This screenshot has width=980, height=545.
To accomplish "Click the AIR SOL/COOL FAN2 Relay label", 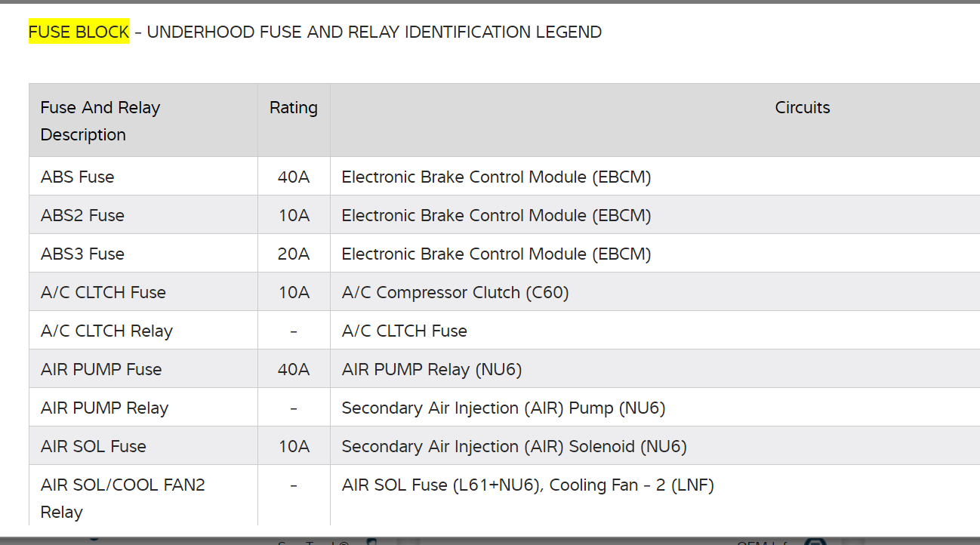I will point(122,498).
